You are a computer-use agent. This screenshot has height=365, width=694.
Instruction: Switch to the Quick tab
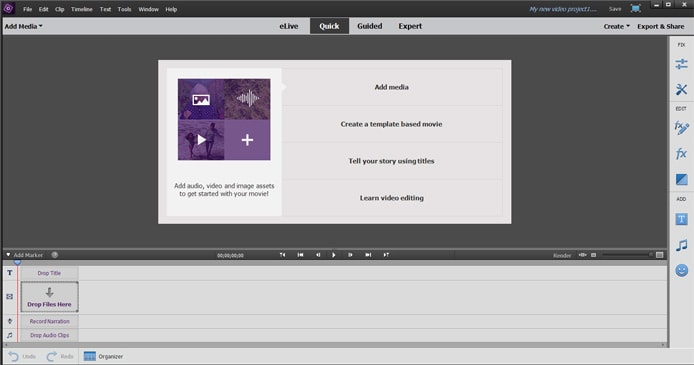point(329,26)
